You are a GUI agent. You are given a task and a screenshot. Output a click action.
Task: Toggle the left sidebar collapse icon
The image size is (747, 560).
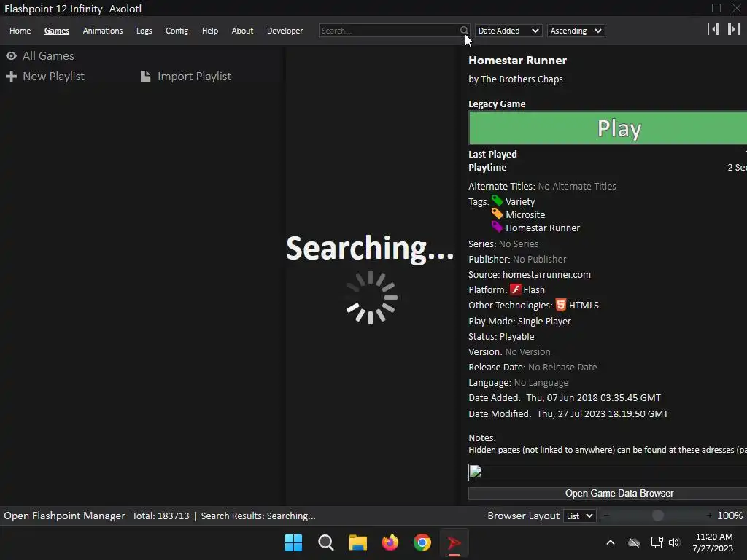(713, 29)
